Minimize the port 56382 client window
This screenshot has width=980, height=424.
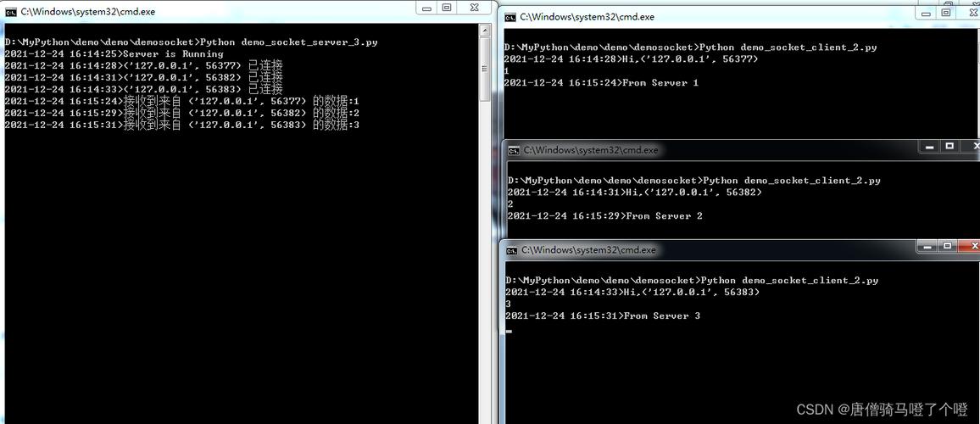tap(929, 147)
